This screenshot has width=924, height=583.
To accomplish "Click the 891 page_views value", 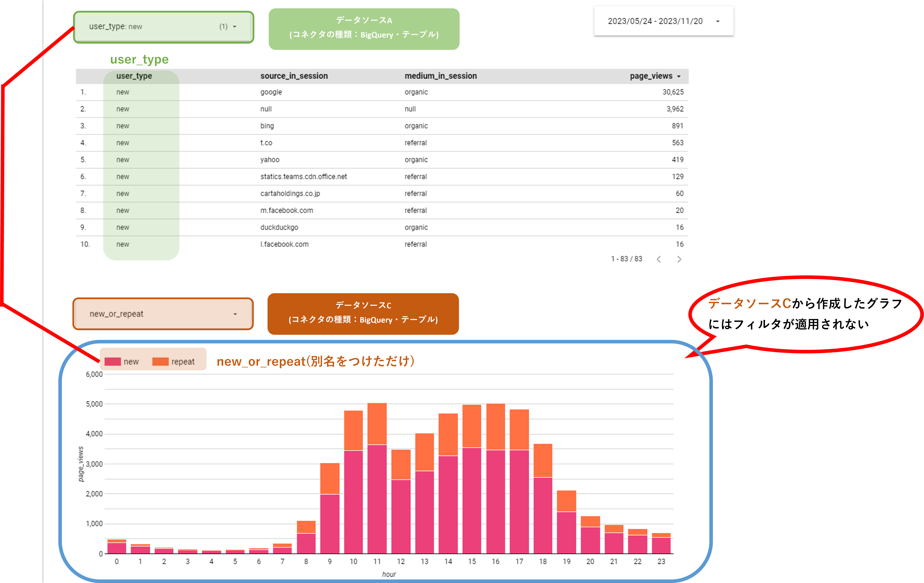I will [x=678, y=126].
